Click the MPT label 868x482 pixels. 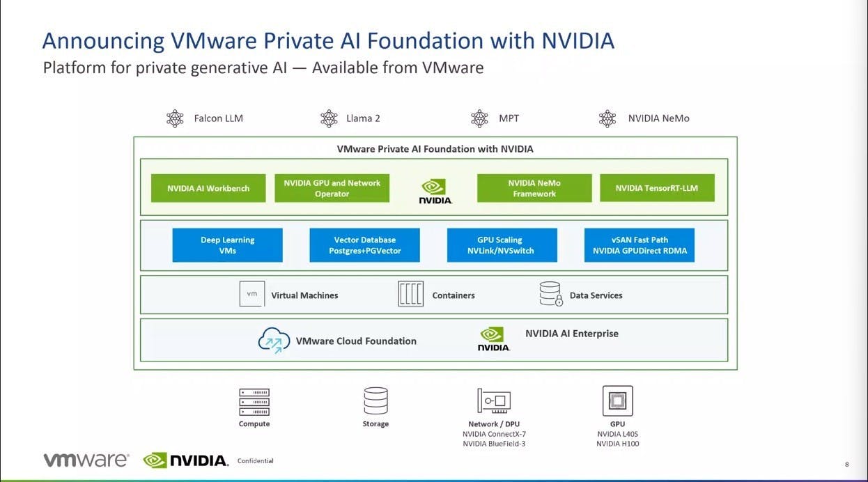[x=509, y=118]
